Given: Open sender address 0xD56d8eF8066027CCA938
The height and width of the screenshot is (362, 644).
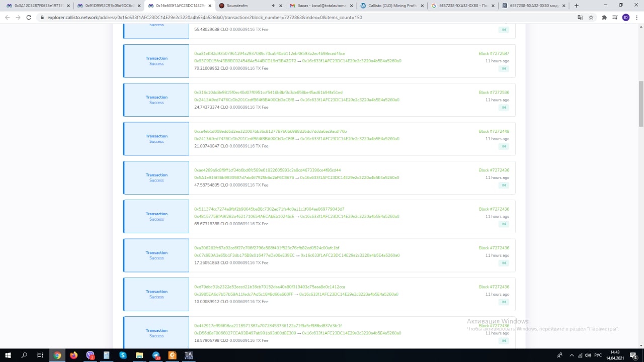Looking at the screenshot, I should click(245, 333).
